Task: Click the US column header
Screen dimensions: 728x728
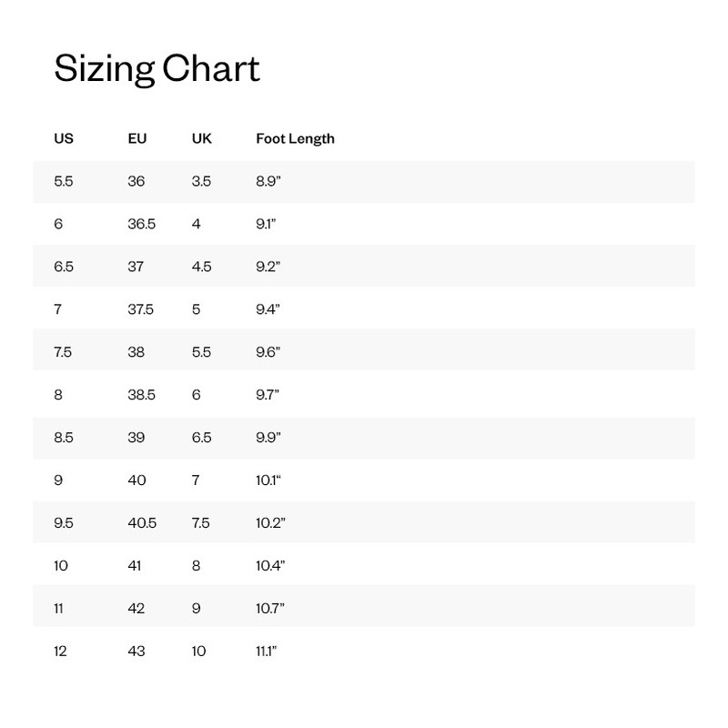Action: click(x=64, y=139)
